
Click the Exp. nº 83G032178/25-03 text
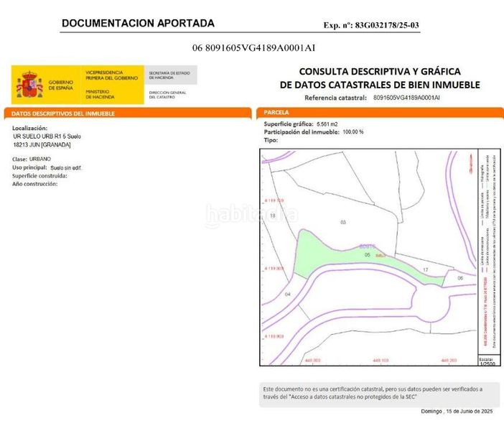pos(371,25)
